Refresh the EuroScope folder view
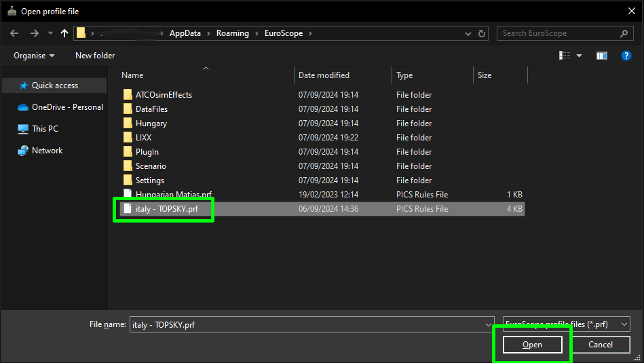Screen dimensions: 644x363 pos(482,33)
